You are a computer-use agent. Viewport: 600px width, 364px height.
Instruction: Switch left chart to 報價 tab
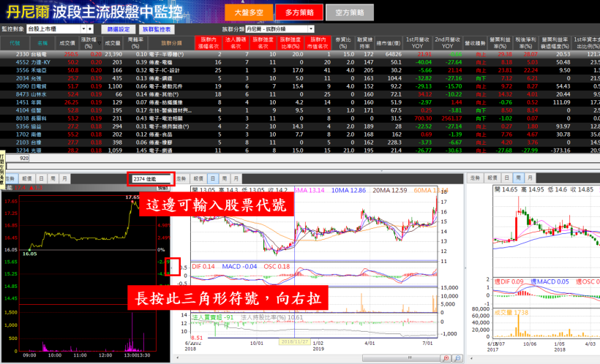coord(27,178)
